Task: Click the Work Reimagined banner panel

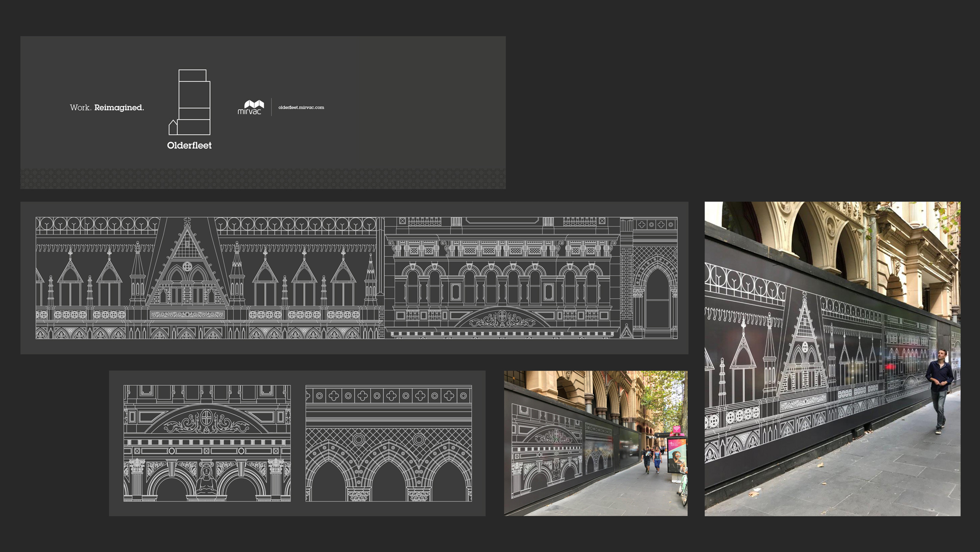Action: pyautogui.click(x=263, y=112)
